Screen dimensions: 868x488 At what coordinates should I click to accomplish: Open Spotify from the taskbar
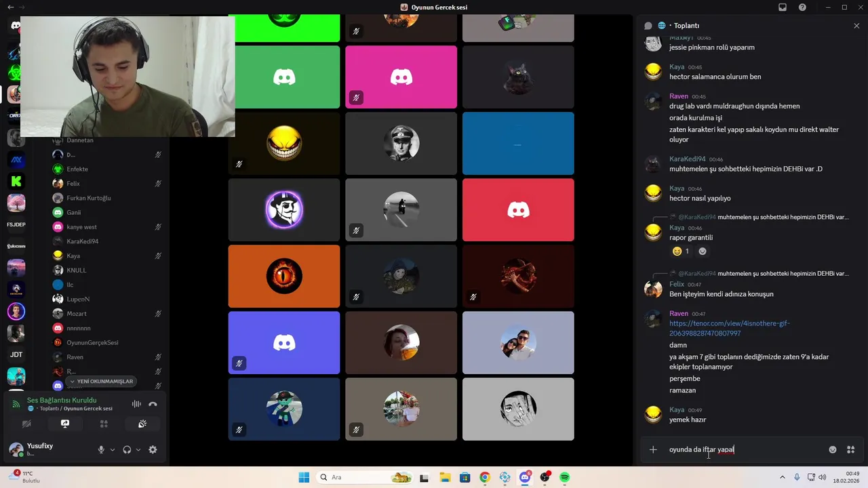[564, 477]
